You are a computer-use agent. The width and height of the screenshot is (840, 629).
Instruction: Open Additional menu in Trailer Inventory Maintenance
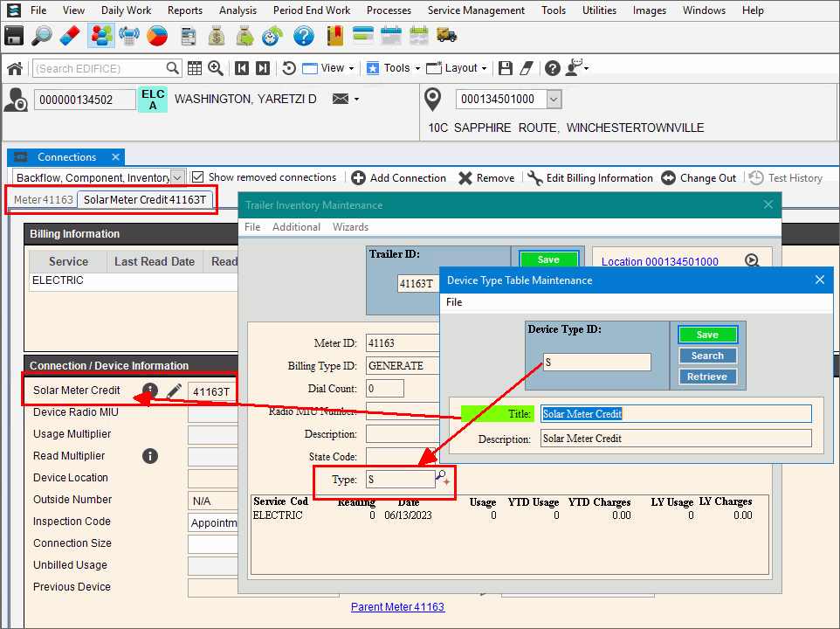pyautogui.click(x=296, y=227)
